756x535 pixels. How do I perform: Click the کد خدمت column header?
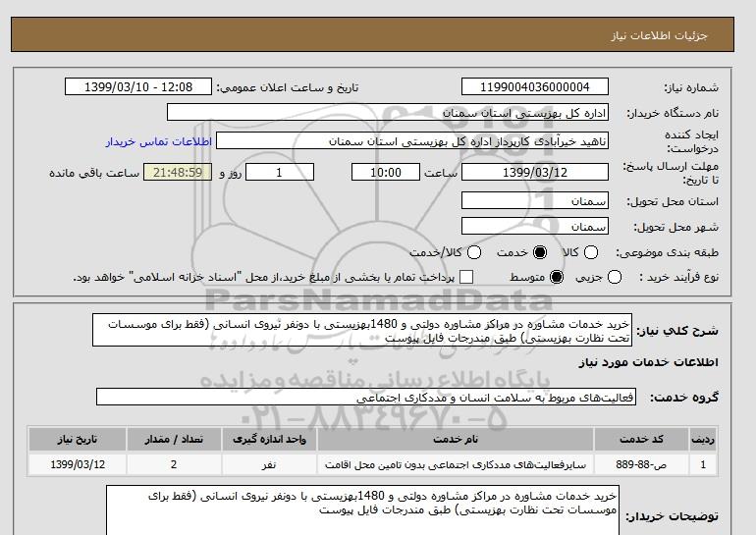641,439
